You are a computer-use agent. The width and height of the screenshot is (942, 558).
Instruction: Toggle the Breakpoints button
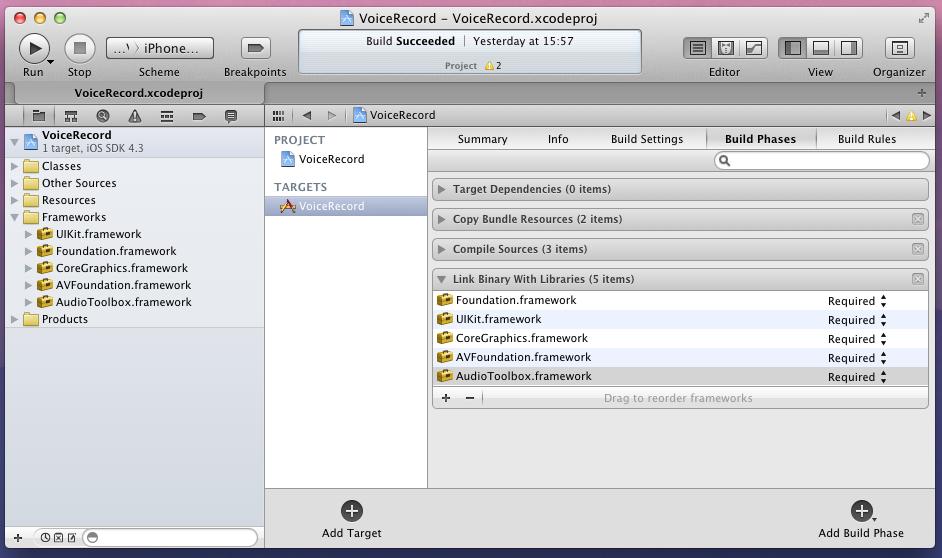[x=255, y=48]
